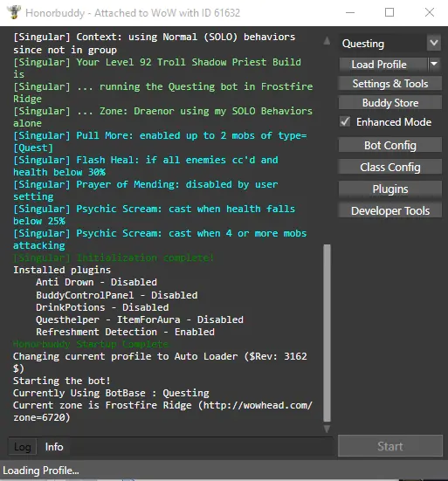The height and width of the screenshot is (481, 448).
Task: Click the 'Starting the bot!' log line
Action: tap(62, 381)
